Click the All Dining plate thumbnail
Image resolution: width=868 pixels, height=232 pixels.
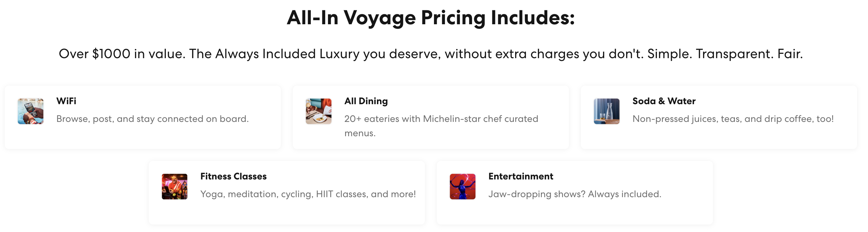[x=318, y=111]
